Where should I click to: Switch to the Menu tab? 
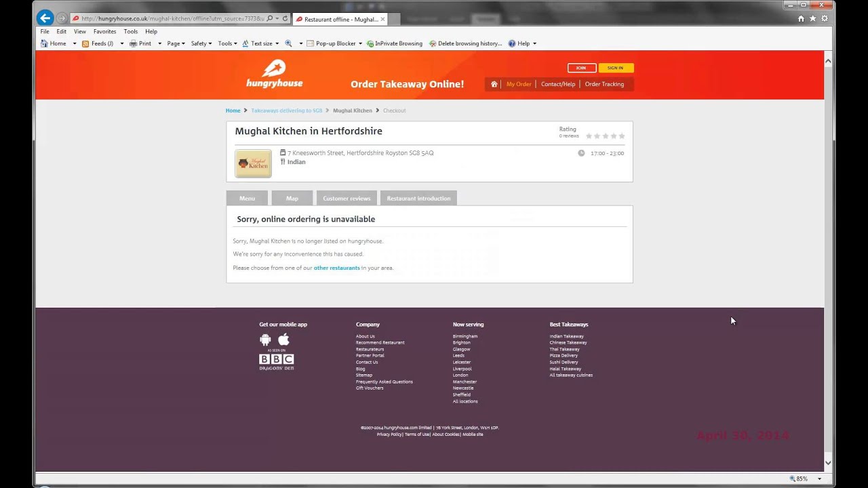click(247, 198)
